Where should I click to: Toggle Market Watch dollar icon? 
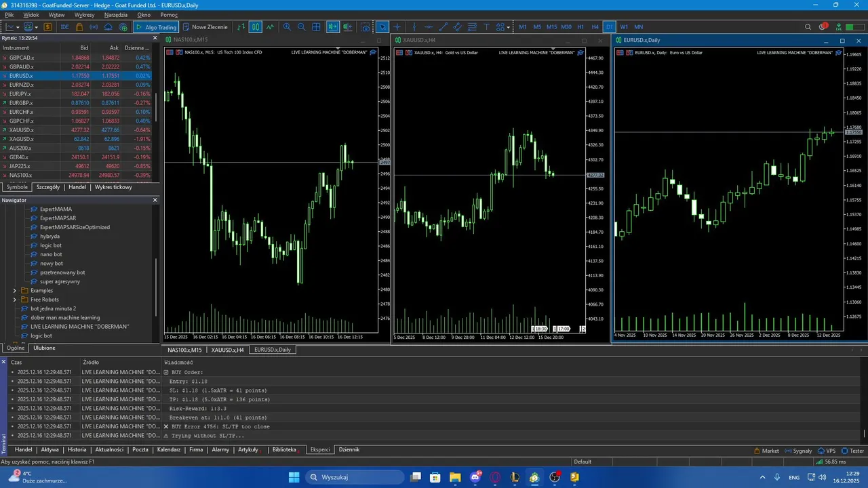[48, 27]
